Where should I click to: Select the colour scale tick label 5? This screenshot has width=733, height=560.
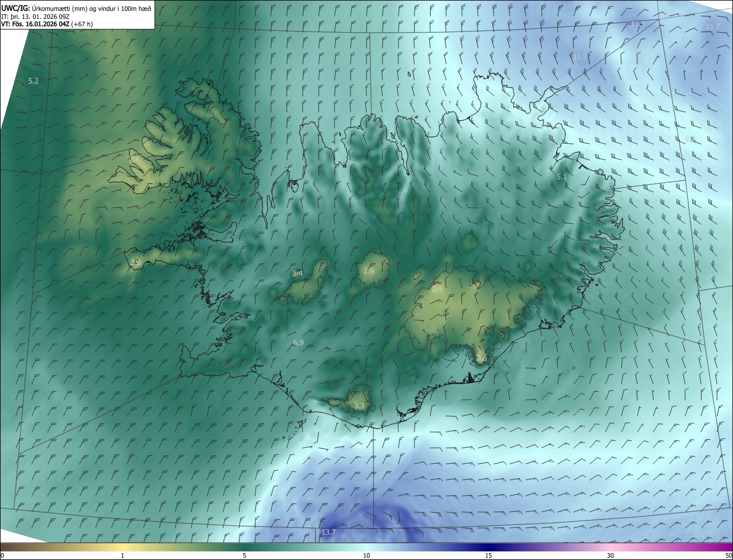[245, 555]
